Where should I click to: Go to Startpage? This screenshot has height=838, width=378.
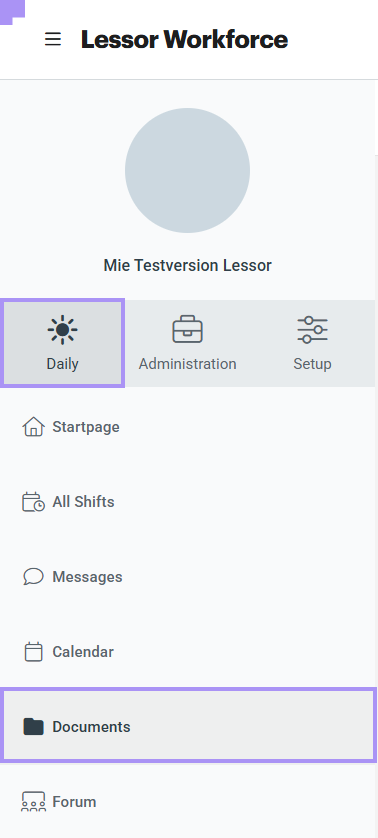click(188, 427)
